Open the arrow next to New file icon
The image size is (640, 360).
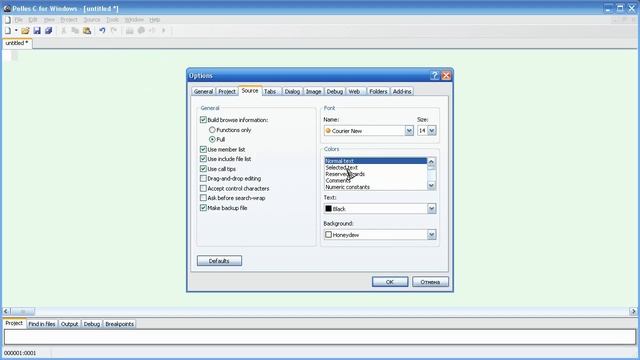[x=16, y=31]
